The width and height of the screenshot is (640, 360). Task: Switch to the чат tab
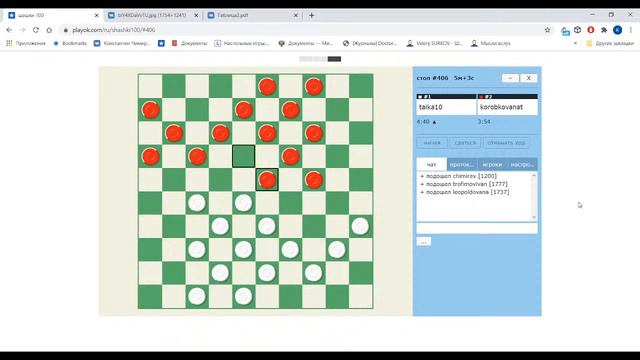(431, 164)
